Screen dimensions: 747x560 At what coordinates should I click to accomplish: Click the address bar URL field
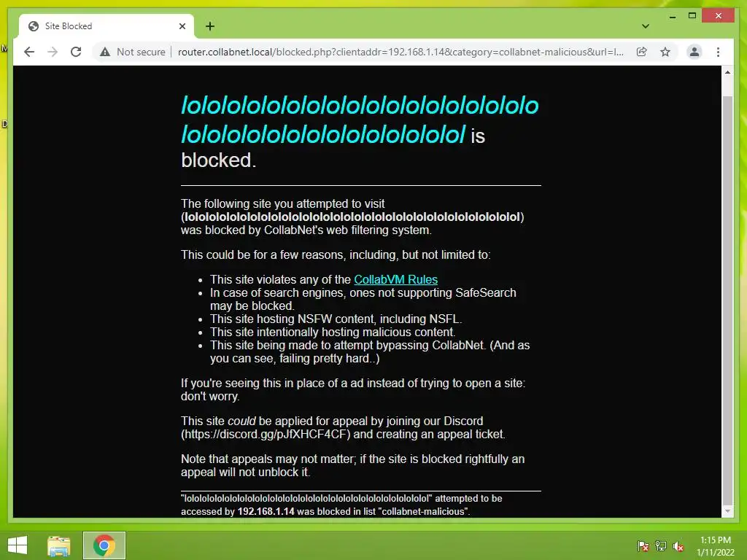[400, 52]
